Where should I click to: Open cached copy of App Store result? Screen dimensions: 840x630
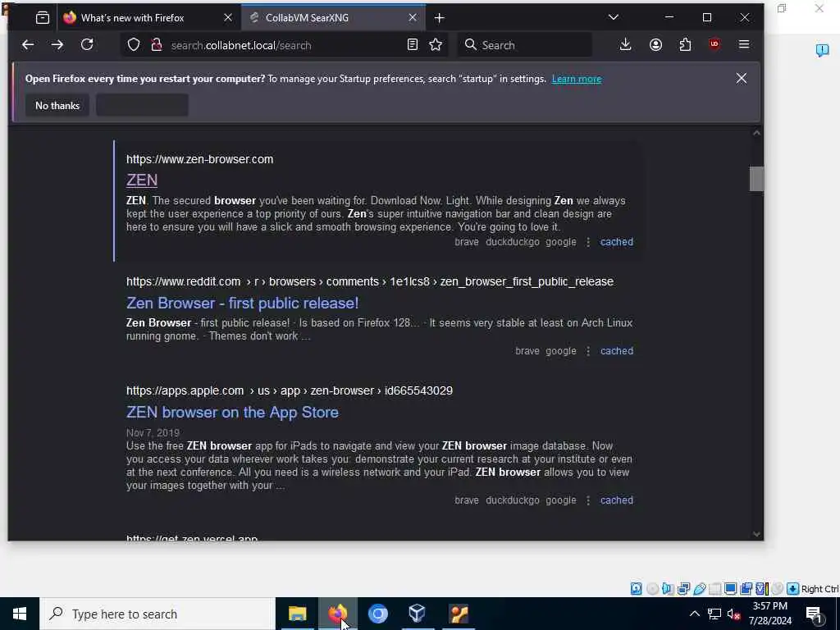pyautogui.click(x=617, y=500)
